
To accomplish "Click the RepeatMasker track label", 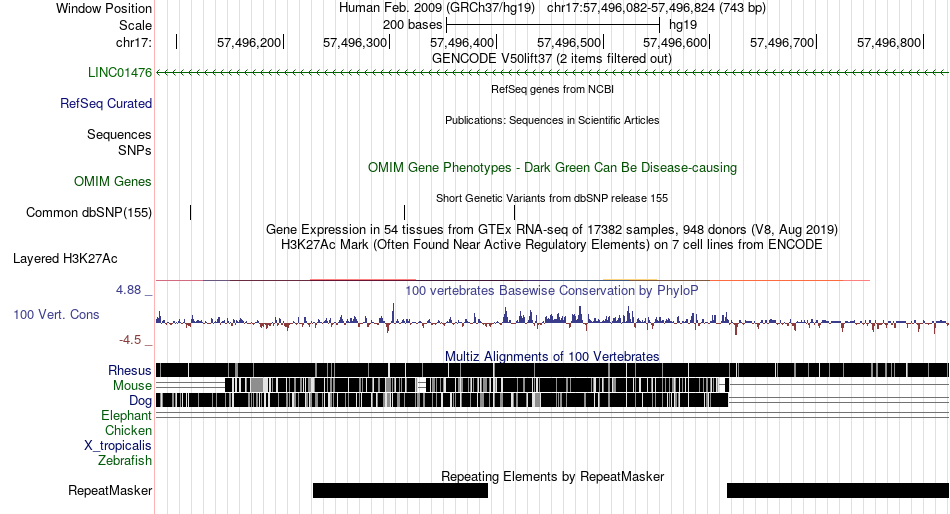I will coord(110,491).
